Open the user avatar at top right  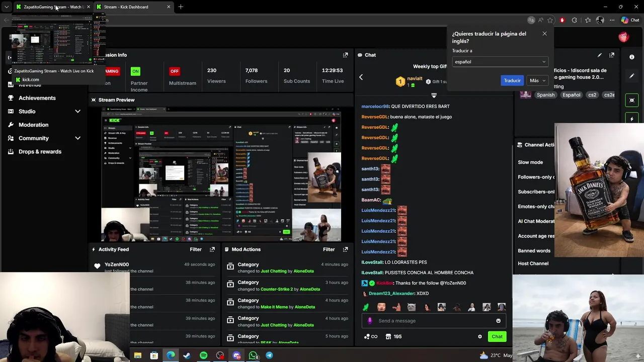tap(623, 37)
